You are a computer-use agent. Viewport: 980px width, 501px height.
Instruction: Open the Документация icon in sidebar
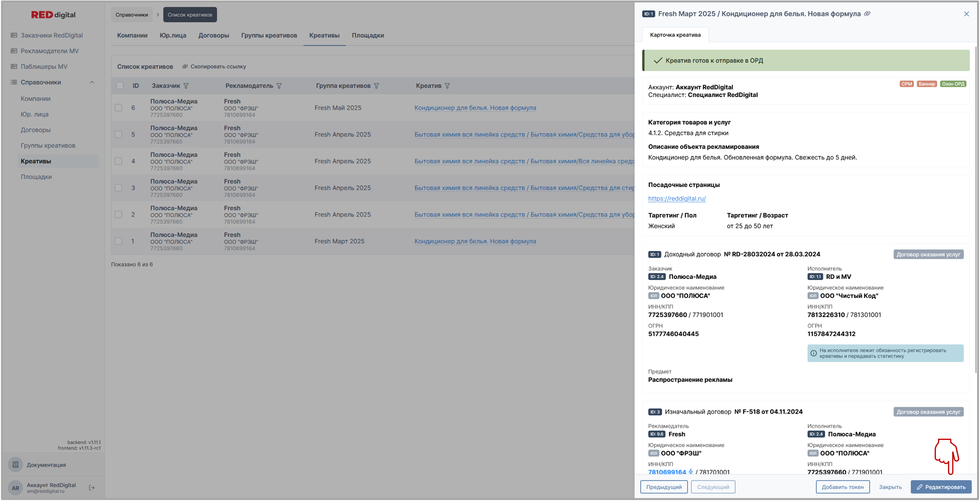click(15, 465)
